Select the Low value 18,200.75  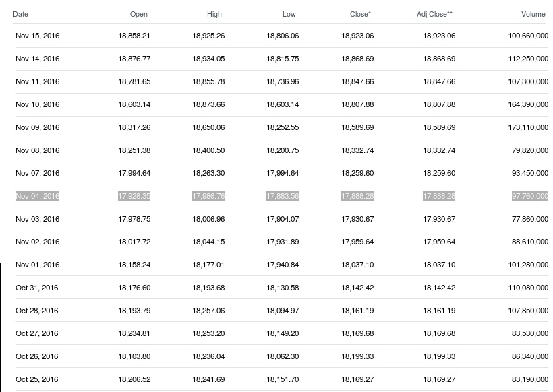283,150
